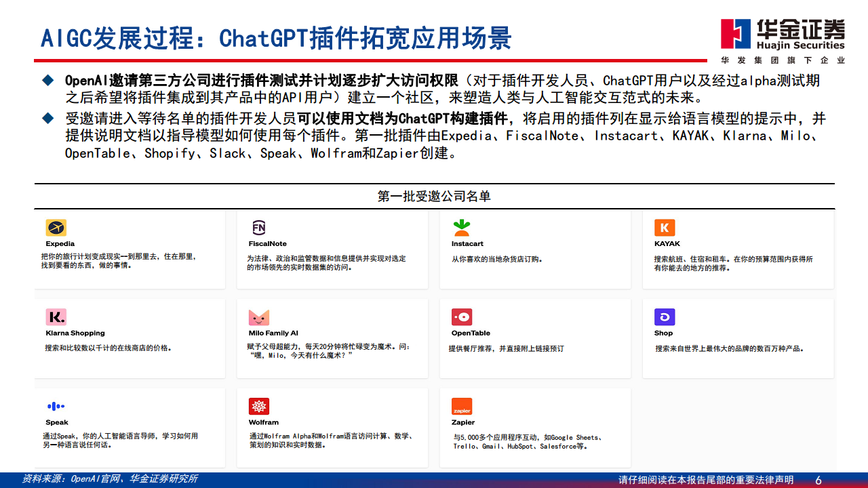This screenshot has width=868, height=488.
Task: Select the Wolfram plugin name
Action: click(x=264, y=423)
